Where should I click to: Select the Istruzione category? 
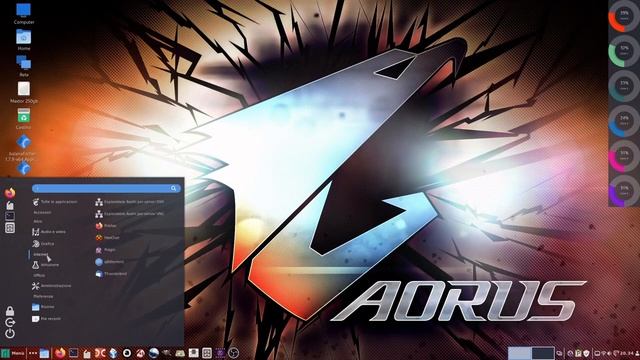tap(45, 265)
